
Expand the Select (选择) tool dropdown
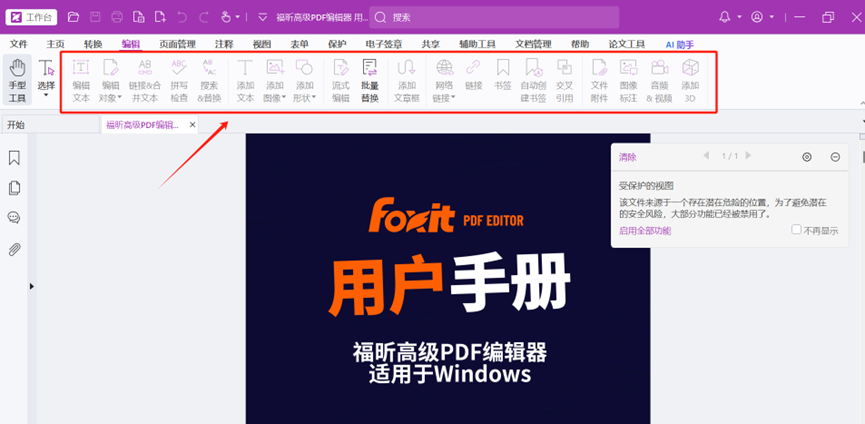click(46, 95)
